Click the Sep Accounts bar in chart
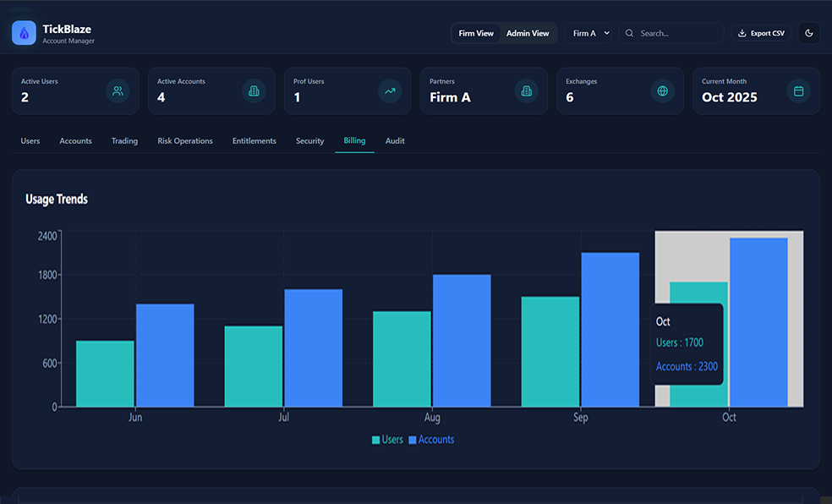Viewport: 832px width, 504px height. coord(610,330)
